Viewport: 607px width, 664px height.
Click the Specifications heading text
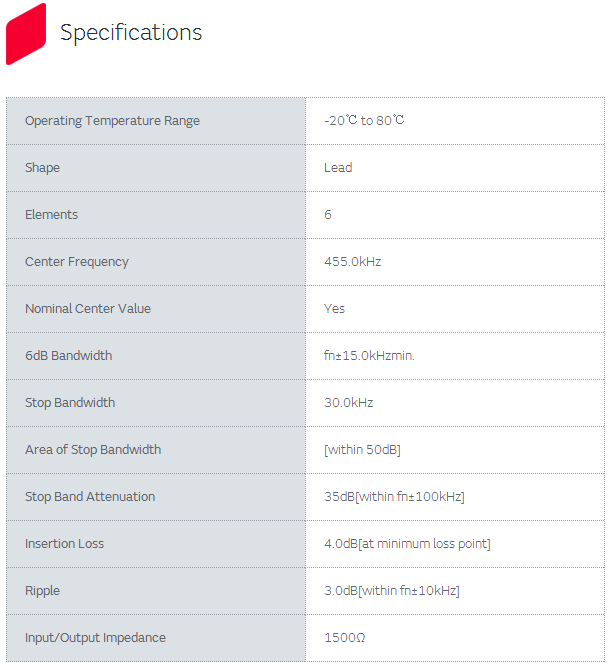131,33
